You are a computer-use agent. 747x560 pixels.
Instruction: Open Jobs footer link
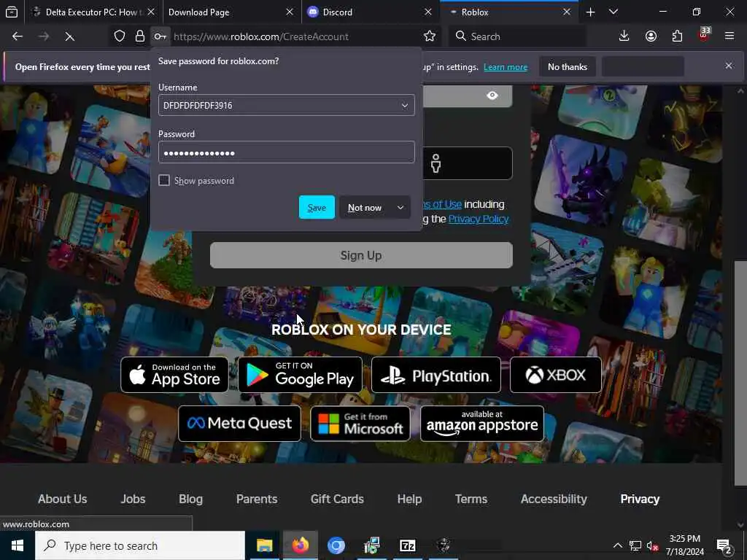133,499
